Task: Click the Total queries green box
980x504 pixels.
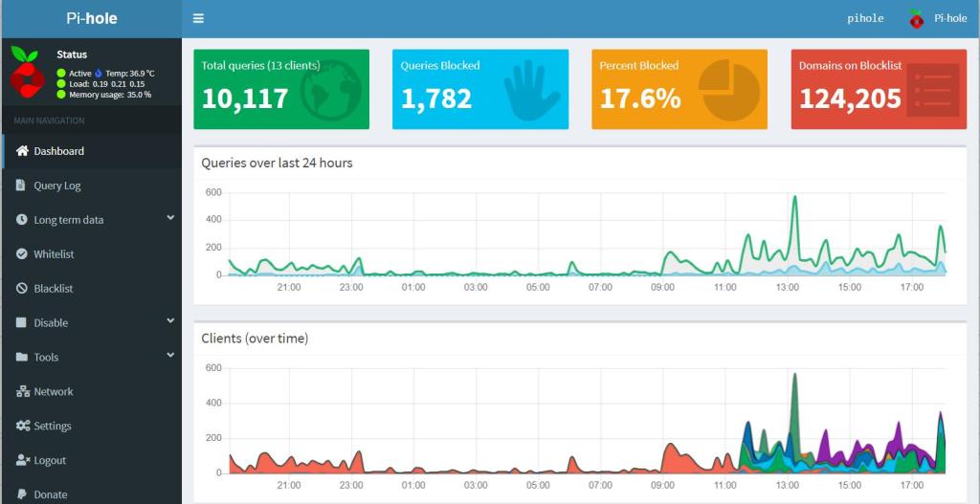Action: click(x=281, y=90)
